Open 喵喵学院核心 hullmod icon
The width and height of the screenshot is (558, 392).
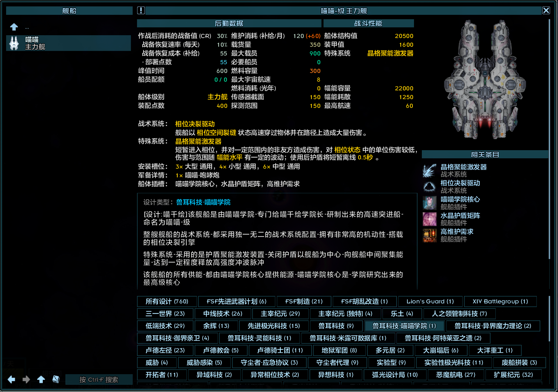[x=429, y=203]
